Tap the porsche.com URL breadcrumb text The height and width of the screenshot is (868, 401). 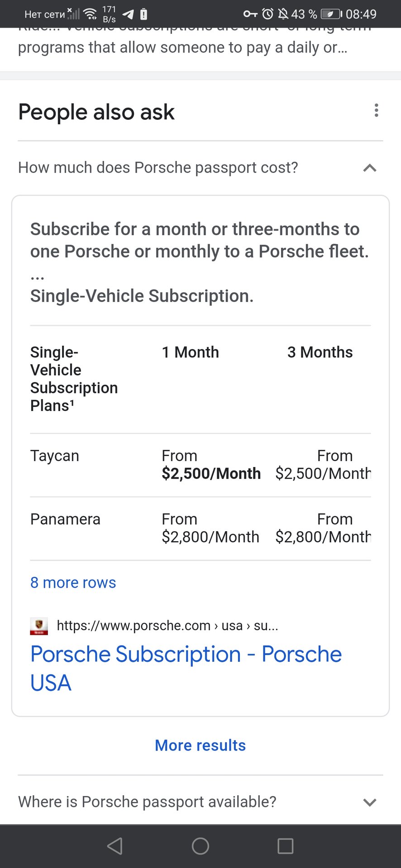[x=167, y=626]
